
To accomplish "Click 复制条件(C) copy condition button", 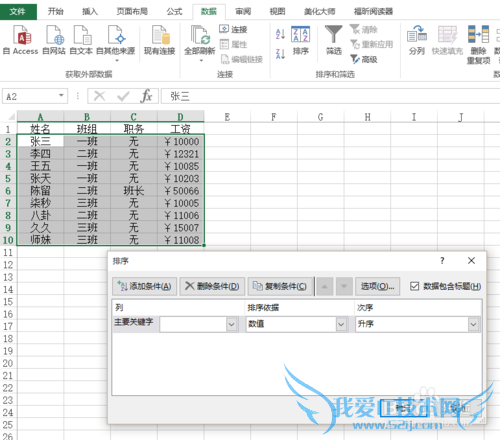I will click(280, 286).
